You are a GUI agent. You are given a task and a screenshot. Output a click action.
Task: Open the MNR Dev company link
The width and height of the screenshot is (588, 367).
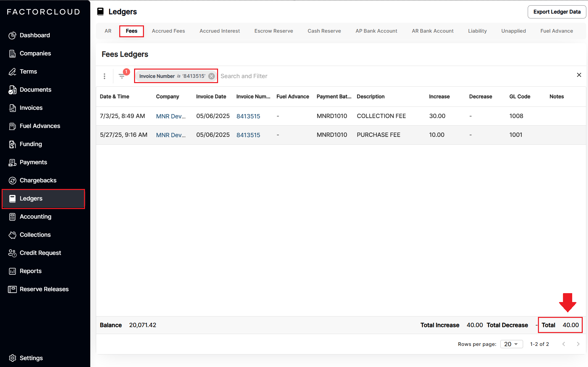pos(171,116)
